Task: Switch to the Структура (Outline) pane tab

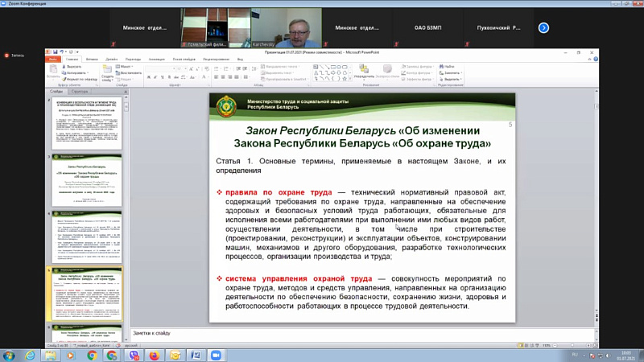Action: tap(80, 92)
